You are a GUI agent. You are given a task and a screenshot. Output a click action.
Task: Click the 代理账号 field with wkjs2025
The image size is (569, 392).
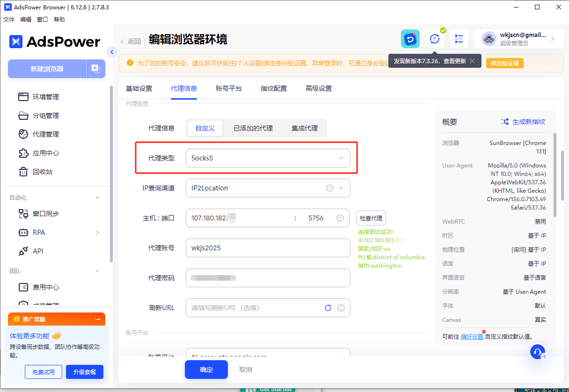268,248
